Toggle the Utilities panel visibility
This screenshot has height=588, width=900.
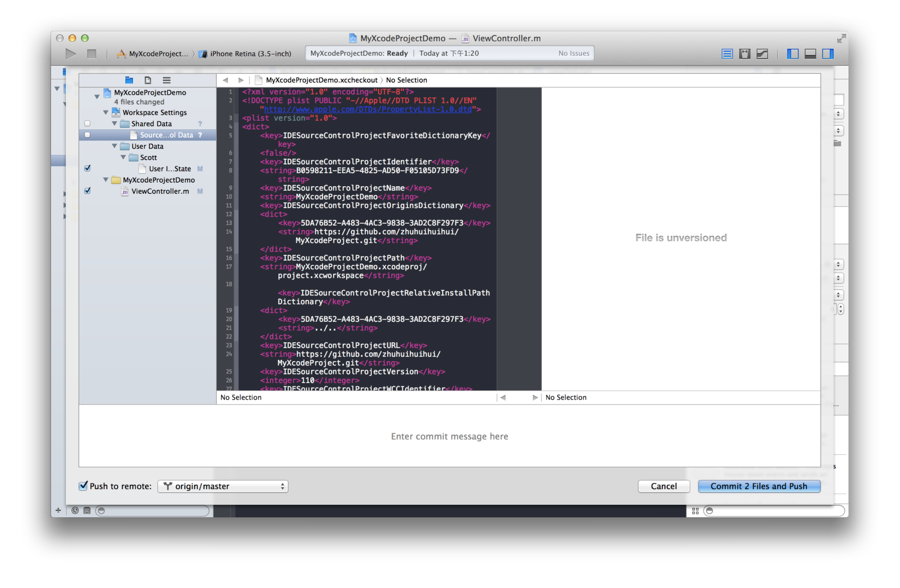coord(827,54)
